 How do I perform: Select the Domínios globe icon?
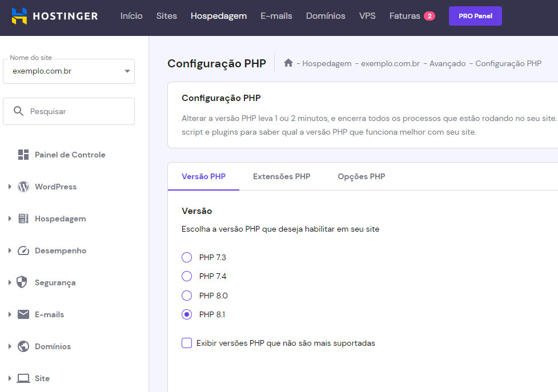point(23,346)
